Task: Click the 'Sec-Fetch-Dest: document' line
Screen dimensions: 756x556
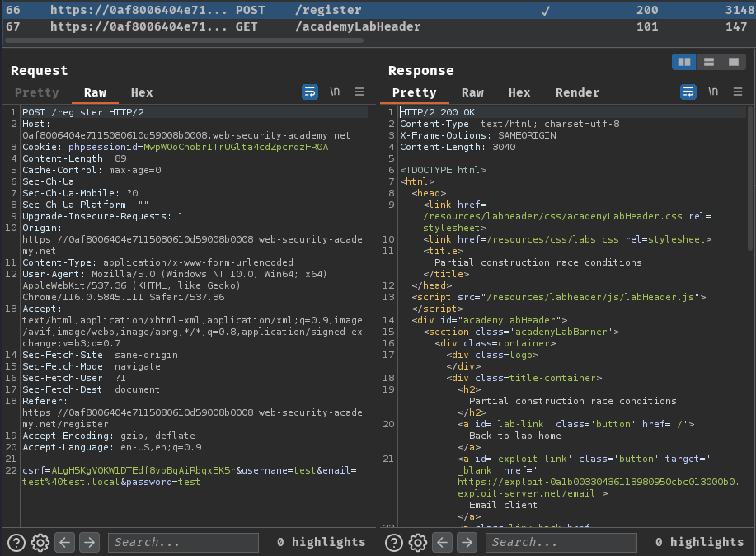Action: click(91, 389)
